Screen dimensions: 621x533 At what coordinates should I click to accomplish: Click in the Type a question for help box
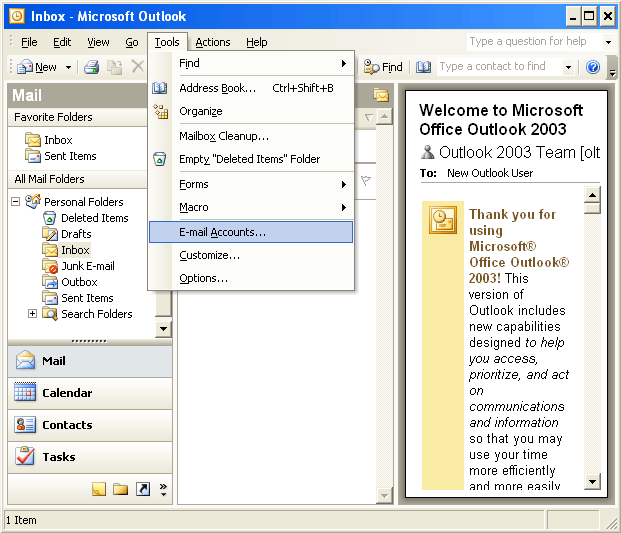coord(534,42)
